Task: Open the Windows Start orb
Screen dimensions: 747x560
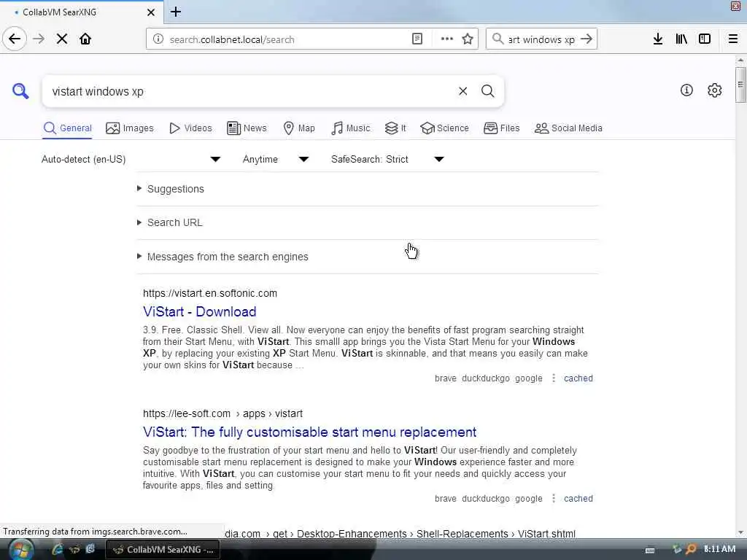Action: coord(20,550)
